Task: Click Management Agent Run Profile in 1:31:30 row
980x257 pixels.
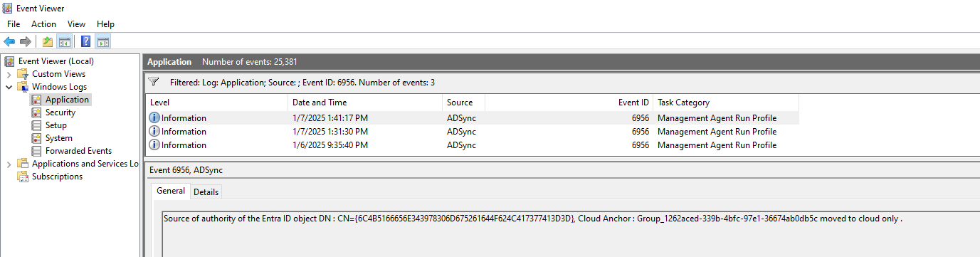Action: coord(717,132)
